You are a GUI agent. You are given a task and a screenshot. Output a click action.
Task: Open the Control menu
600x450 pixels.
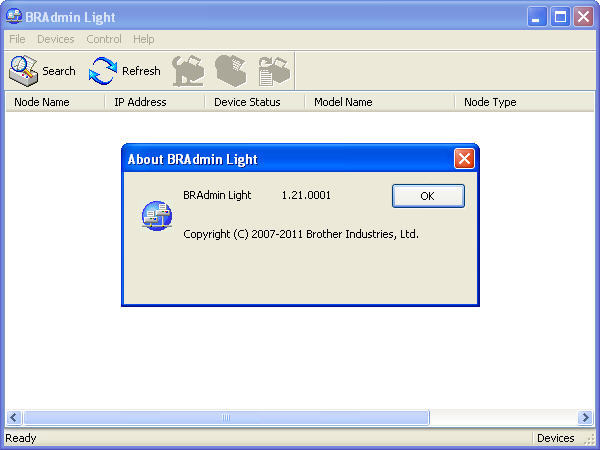104,39
